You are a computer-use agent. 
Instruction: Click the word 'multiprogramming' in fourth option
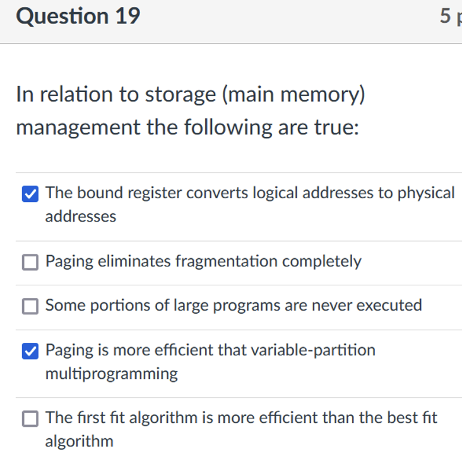point(112,374)
